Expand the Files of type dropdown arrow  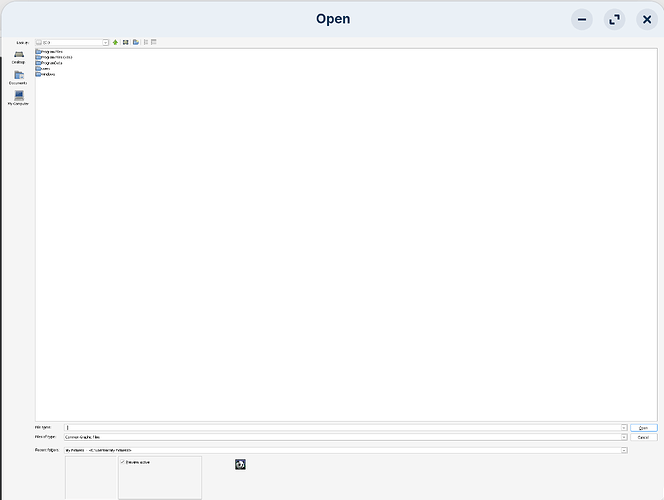pyautogui.click(x=624, y=437)
